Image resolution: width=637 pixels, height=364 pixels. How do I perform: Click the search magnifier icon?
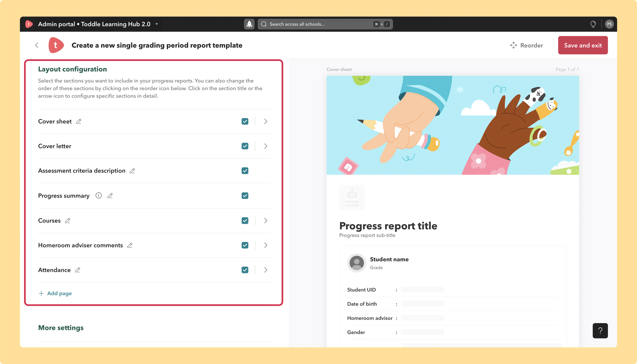[x=264, y=24]
